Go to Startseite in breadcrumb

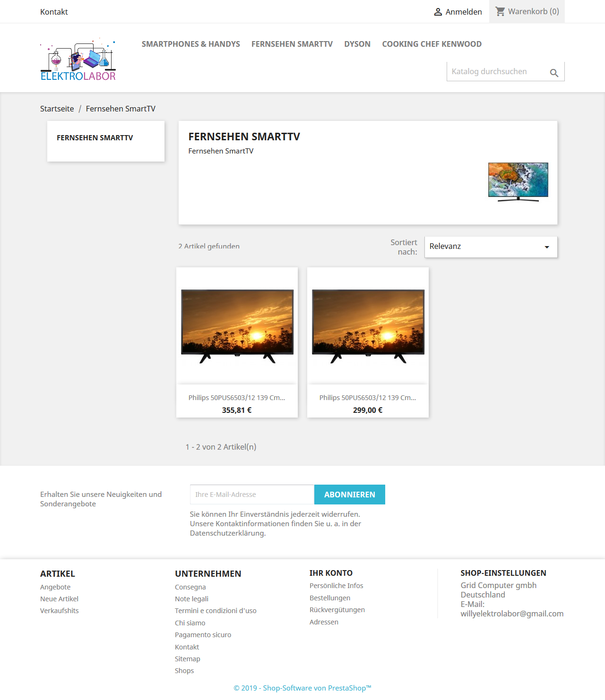(x=57, y=109)
